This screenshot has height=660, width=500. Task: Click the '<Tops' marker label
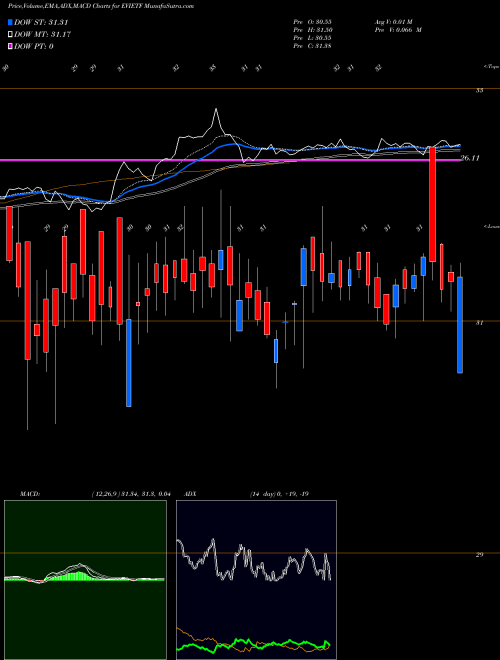point(491,67)
